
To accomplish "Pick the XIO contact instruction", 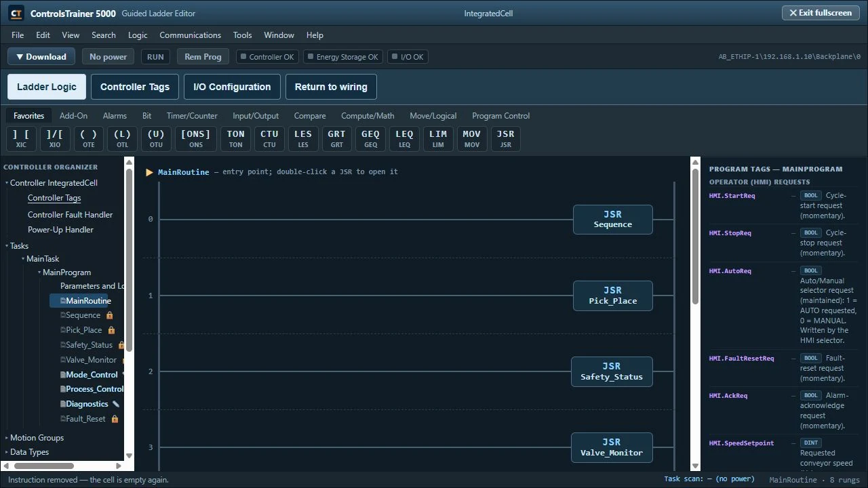I will tap(55, 138).
